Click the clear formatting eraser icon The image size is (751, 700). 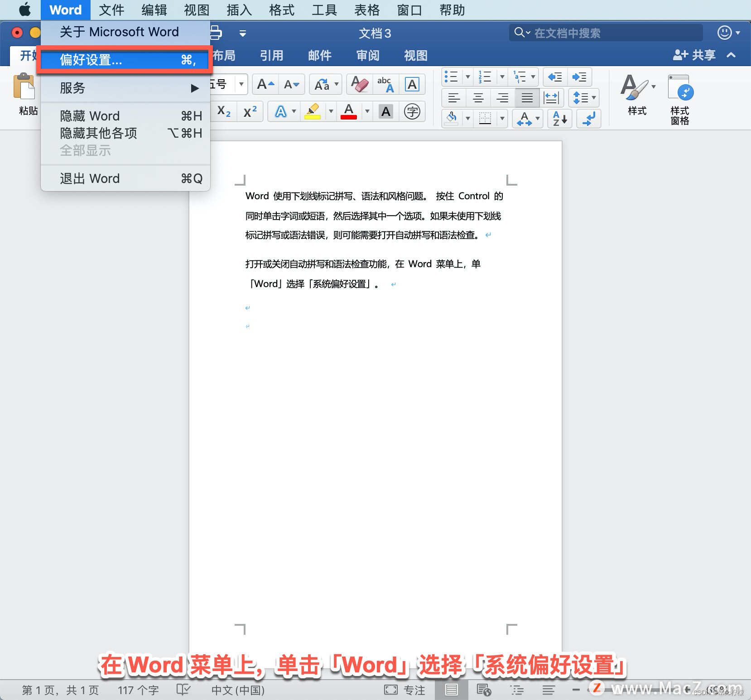click(x=360, y=84)
